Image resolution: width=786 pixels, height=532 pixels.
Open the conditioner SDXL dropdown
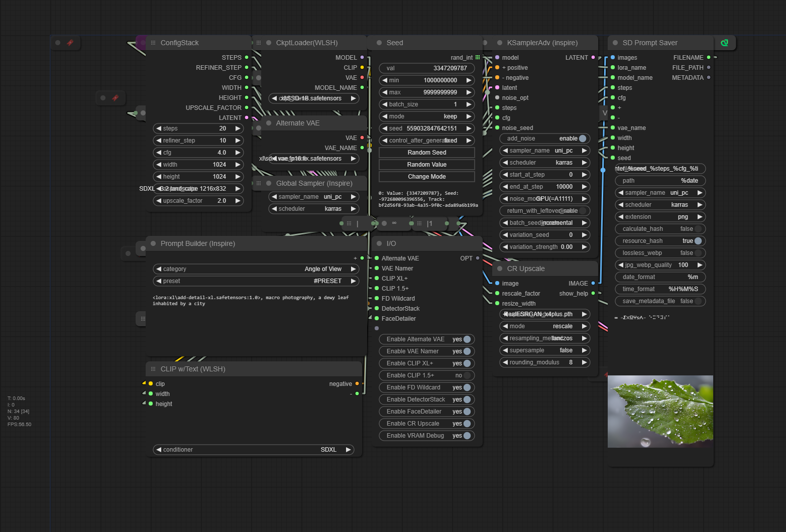coord(253,450)
